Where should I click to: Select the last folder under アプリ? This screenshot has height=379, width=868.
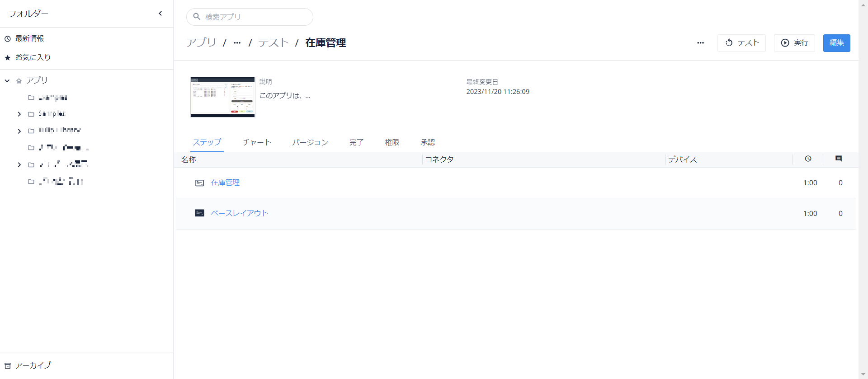click(61, 182)
